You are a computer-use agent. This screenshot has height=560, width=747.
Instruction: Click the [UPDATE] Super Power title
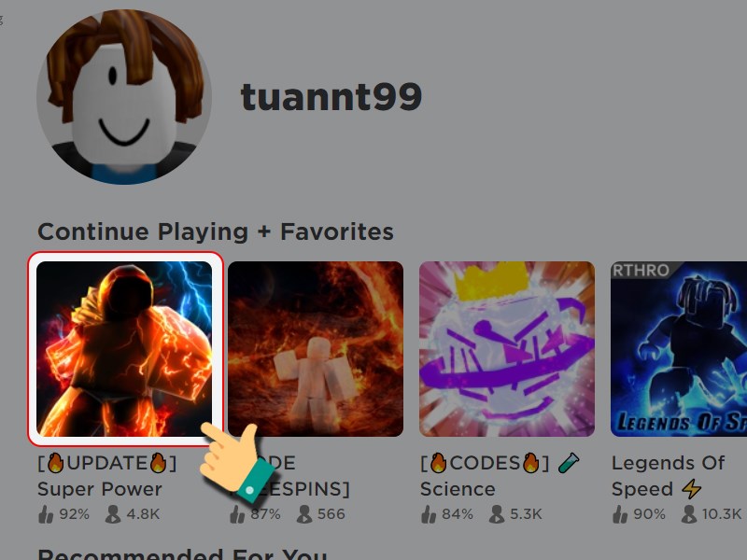pyautogui.click(x=107, y=476)
